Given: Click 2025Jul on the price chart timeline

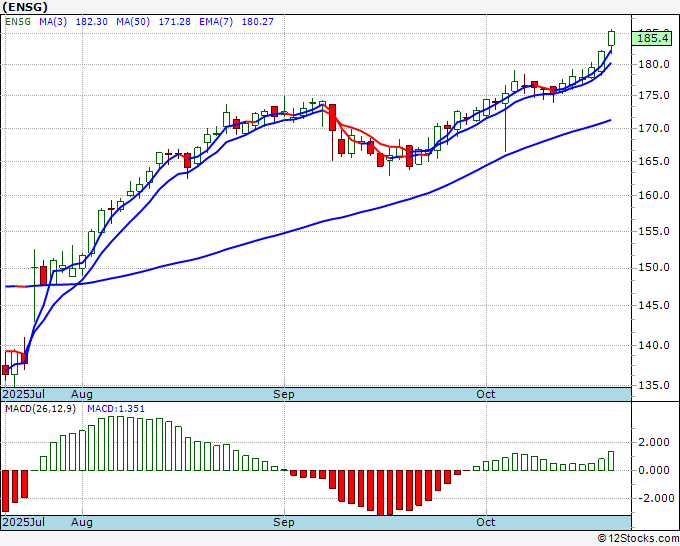Looking at the screenshot, I should [x=24, y=394].
